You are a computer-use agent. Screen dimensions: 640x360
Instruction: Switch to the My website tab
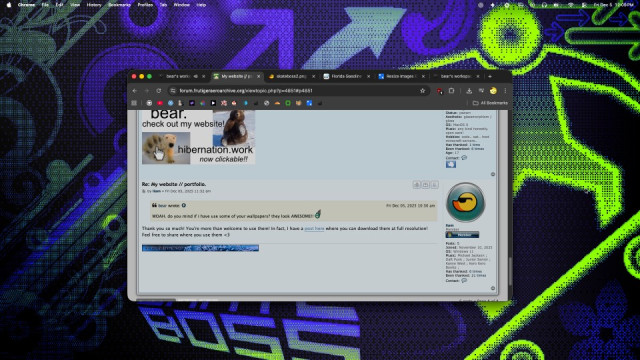click(x=236, y=76)
